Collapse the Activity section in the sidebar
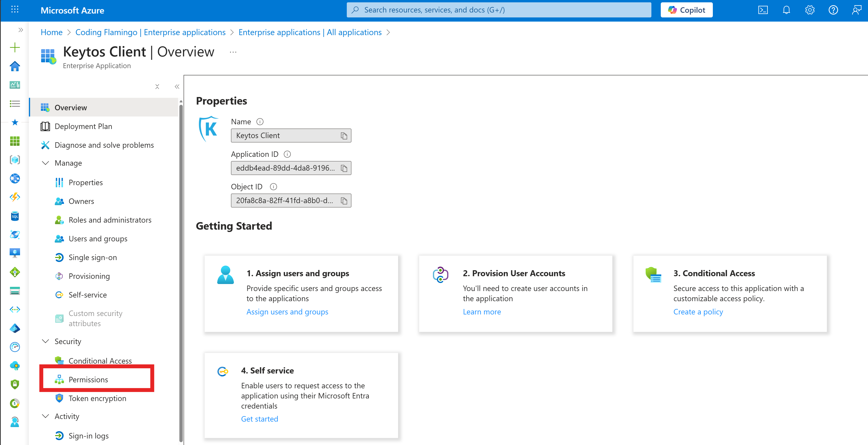This screenshot has height=445, width=868. 46,416
